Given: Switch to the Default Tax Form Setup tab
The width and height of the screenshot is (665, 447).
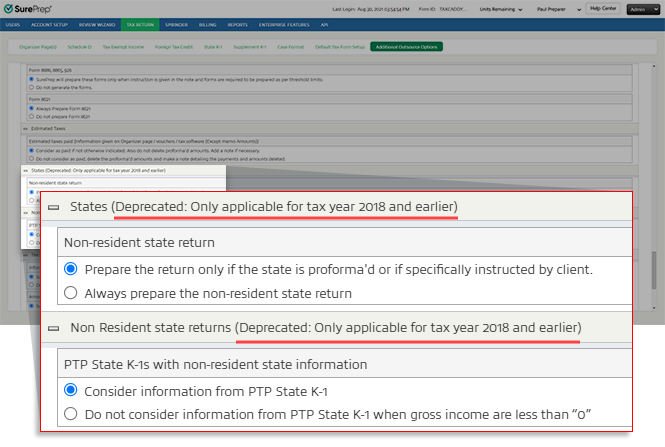Looking at the screenshot, I should coord(340,47).
